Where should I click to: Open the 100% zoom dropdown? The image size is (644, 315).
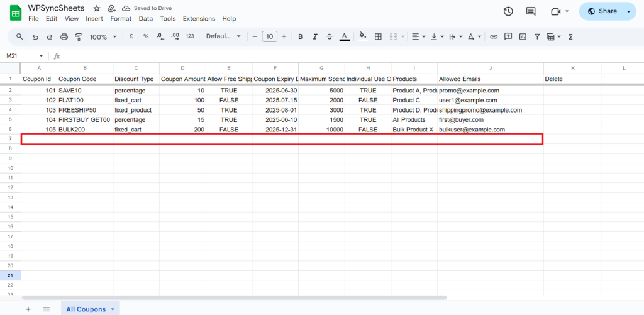[x=103, y=36]
